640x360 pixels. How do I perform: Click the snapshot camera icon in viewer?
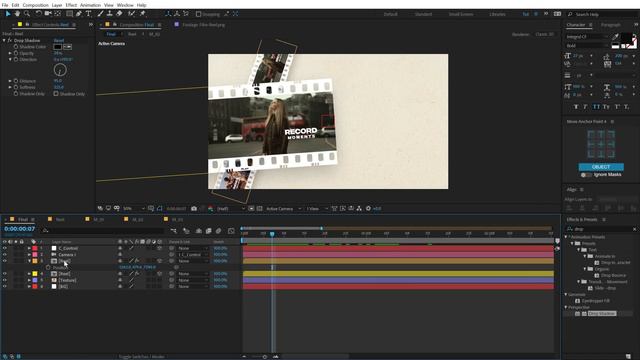(x=194, y=209)
